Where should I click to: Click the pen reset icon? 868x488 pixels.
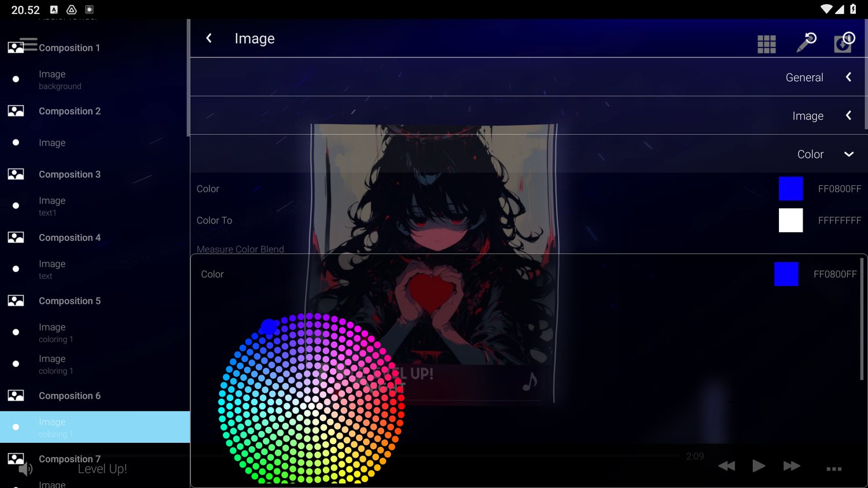pos(806,42)
